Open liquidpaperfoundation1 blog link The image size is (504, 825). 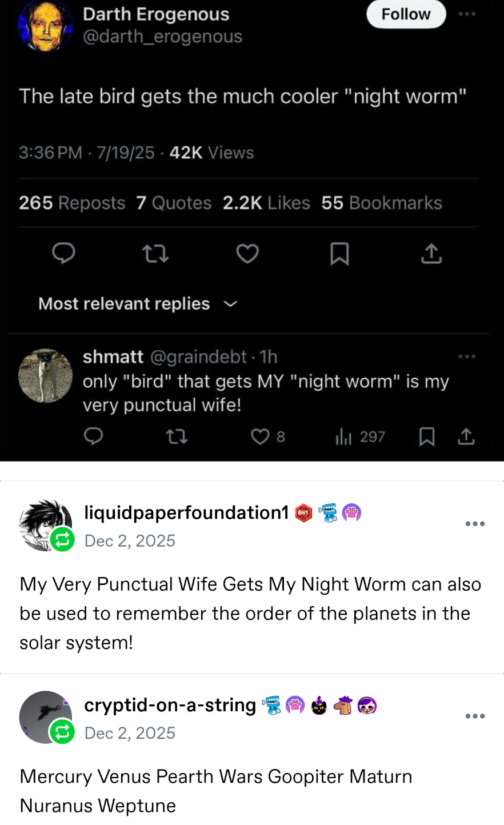[186, 513]
